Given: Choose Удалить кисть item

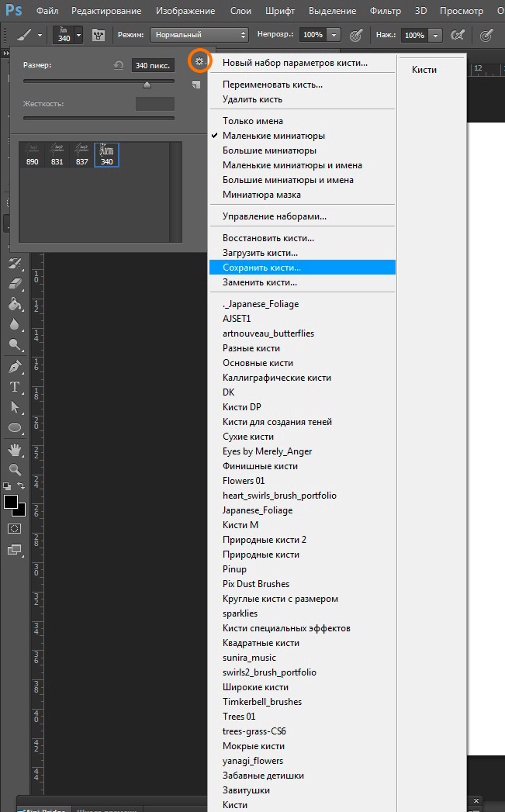Looking at the screenshot, I should (x=302, y=99).
